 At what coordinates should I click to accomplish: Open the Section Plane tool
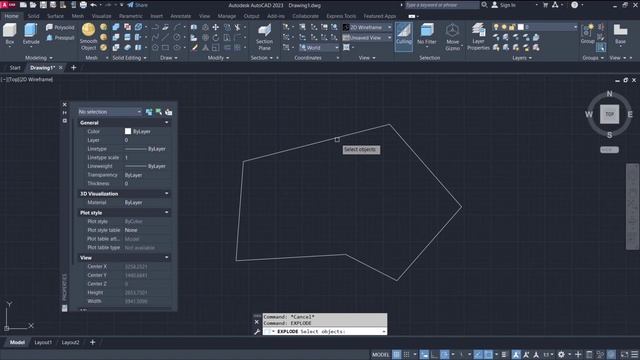pos(264,37)
